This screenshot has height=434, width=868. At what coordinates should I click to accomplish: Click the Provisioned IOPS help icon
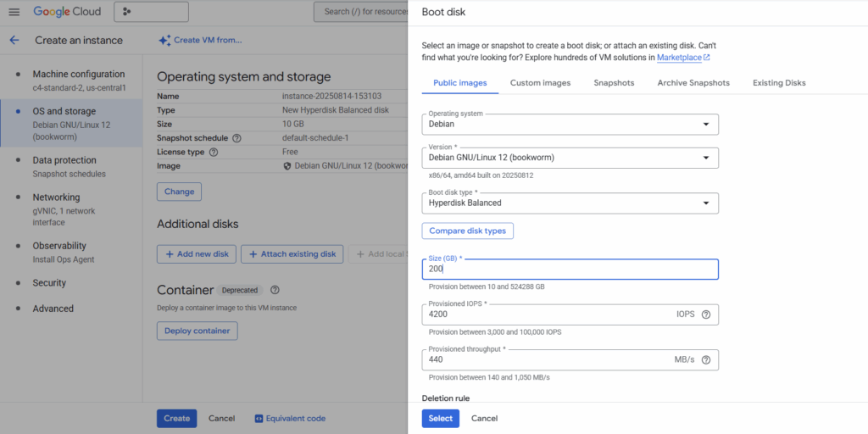coord(706,314)
